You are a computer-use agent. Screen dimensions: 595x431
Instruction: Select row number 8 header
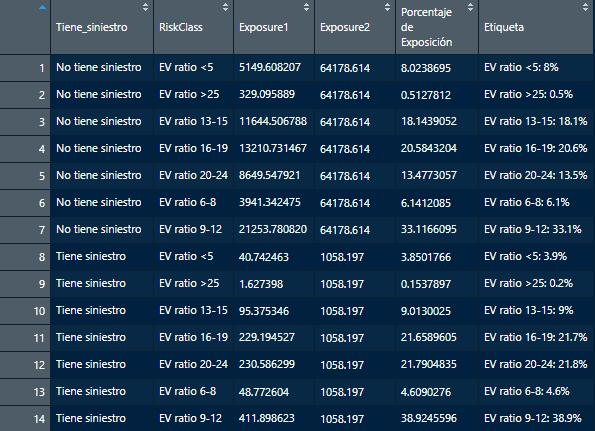pos(25,257)
